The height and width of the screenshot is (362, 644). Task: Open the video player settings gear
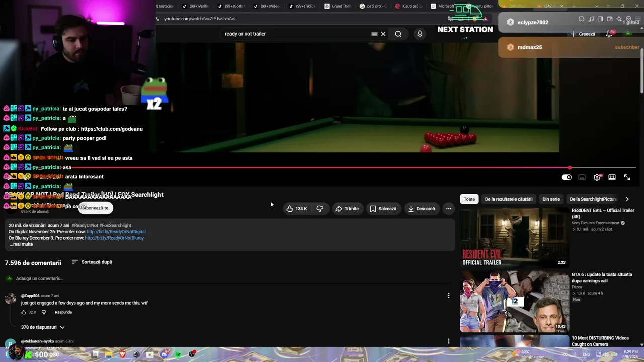click(597, 177)
